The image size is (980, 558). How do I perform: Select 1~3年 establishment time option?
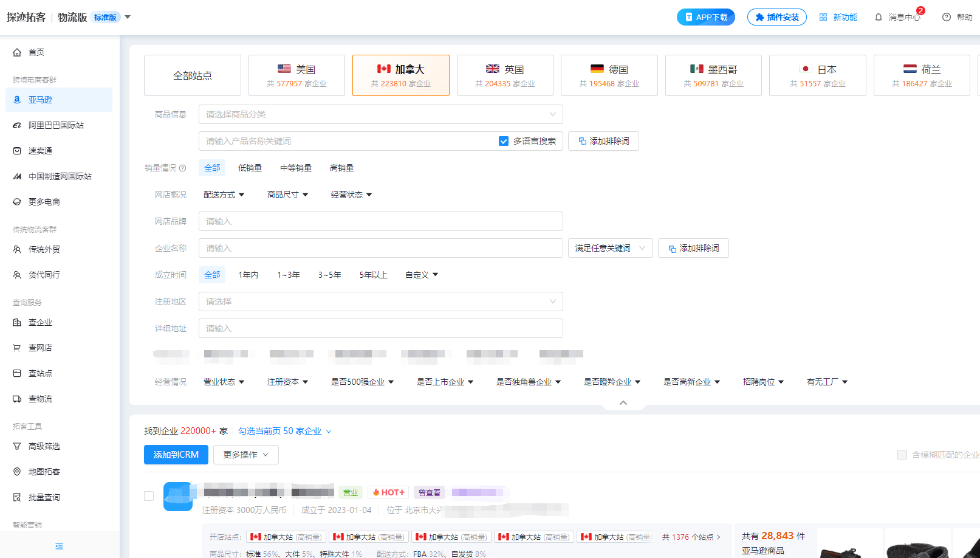pyautogui.click(x=289, y=275)
